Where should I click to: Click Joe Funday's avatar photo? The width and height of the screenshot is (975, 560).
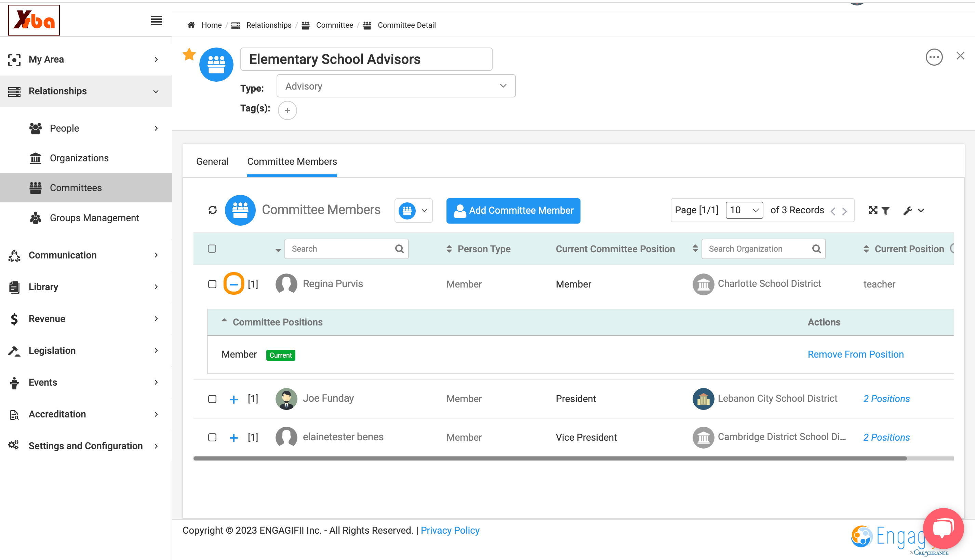[x=286, y=399]
